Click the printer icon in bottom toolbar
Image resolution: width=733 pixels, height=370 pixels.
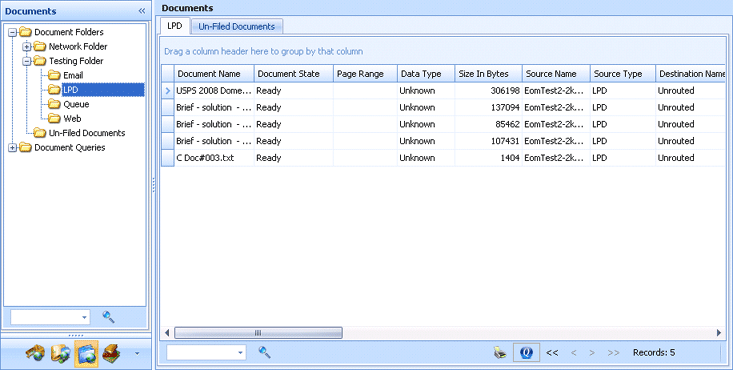500,353
